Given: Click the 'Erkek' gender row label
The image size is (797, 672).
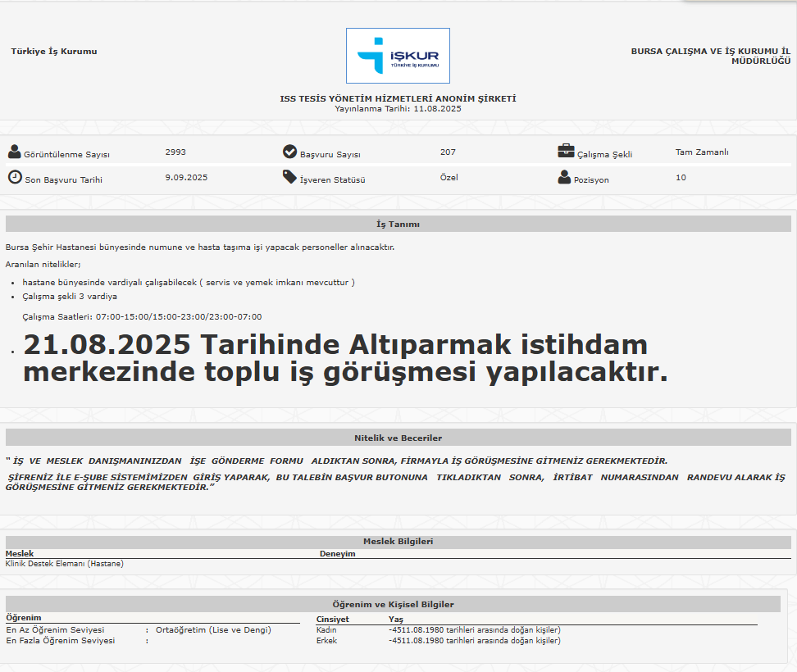Looking at the screenshot, I should (327, 641).
